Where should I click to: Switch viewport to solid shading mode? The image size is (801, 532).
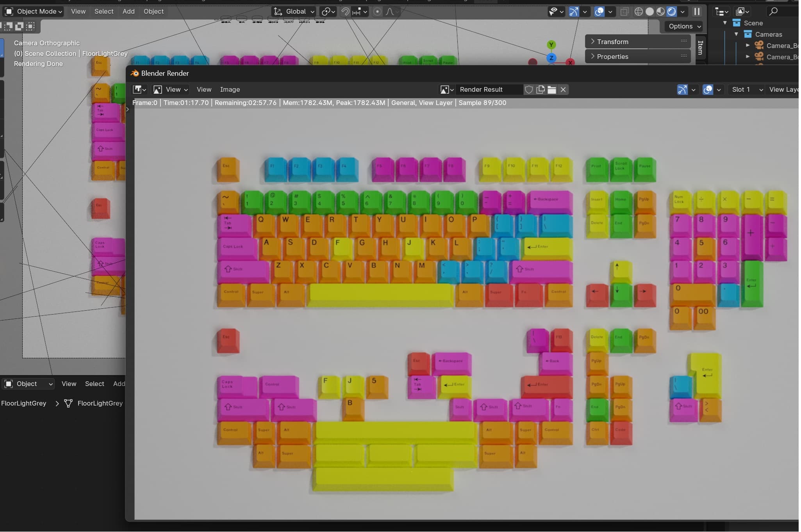pos(649,12)
